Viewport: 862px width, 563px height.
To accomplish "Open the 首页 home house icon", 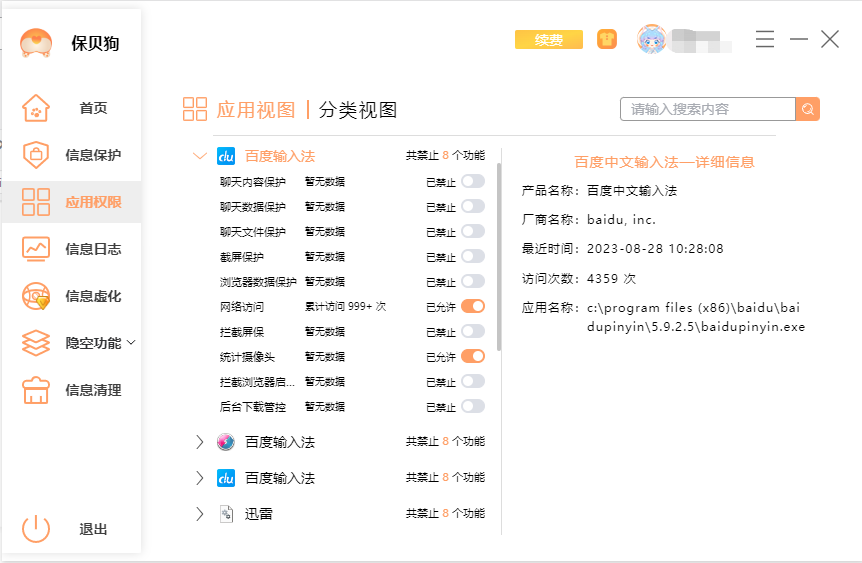I will tap(36, 108).
